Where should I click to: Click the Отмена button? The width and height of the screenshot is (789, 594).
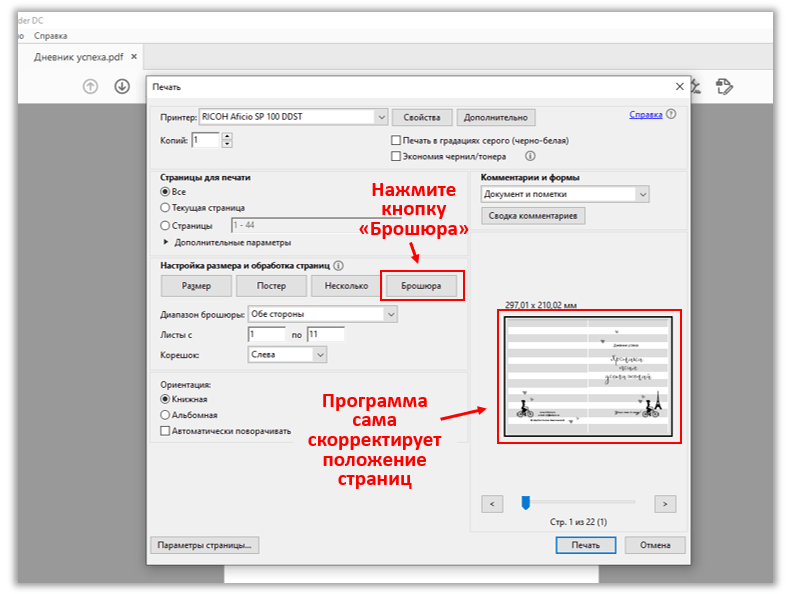coord(655,545)
